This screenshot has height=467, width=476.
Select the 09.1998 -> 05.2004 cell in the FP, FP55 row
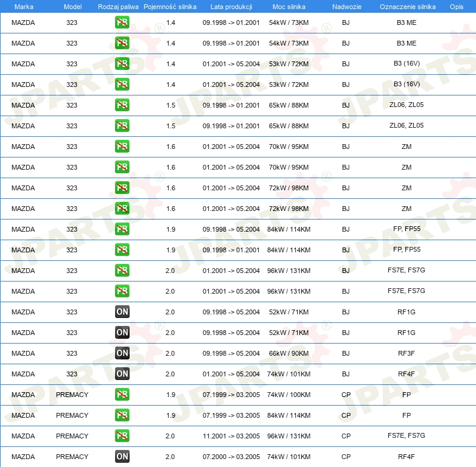click(x=231, y=229)
